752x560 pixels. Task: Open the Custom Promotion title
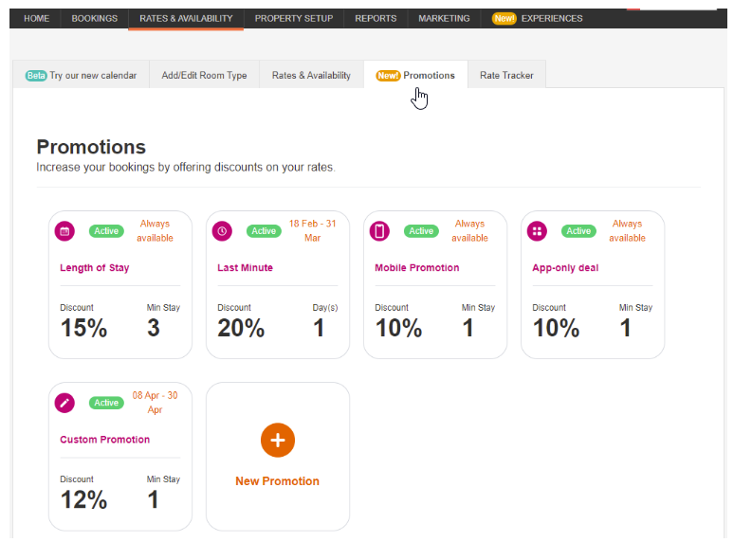pos(104,440)
